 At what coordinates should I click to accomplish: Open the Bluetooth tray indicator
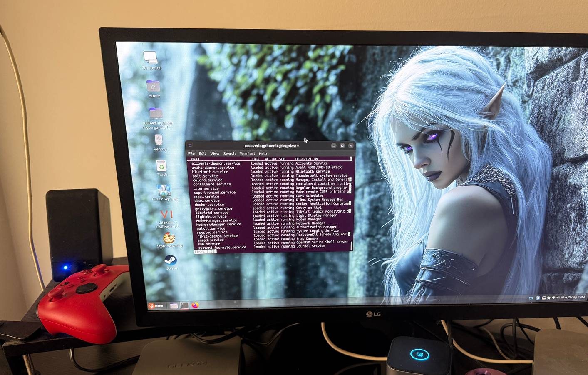pos(538,298)
